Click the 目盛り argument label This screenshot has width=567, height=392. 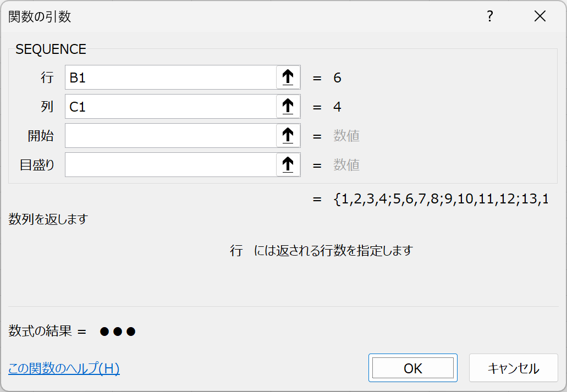point(37,165)
